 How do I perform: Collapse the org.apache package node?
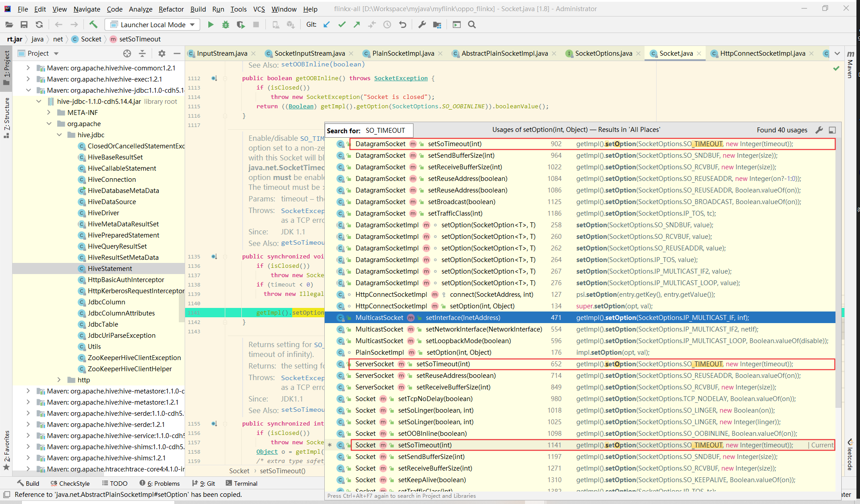49,124
